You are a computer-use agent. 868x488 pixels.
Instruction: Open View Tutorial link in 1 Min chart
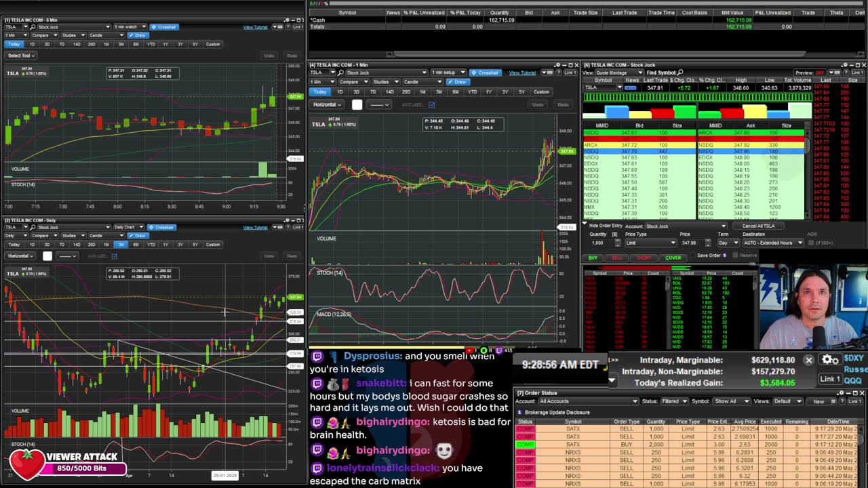[522, 73]
